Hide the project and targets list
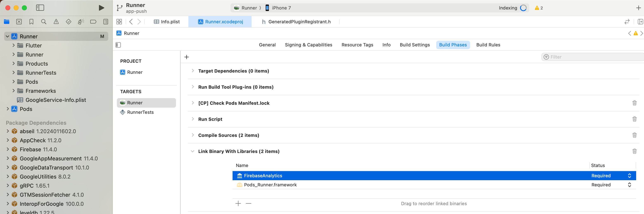The width and height of the screenshot is (644, 214). tap(118, 45)
